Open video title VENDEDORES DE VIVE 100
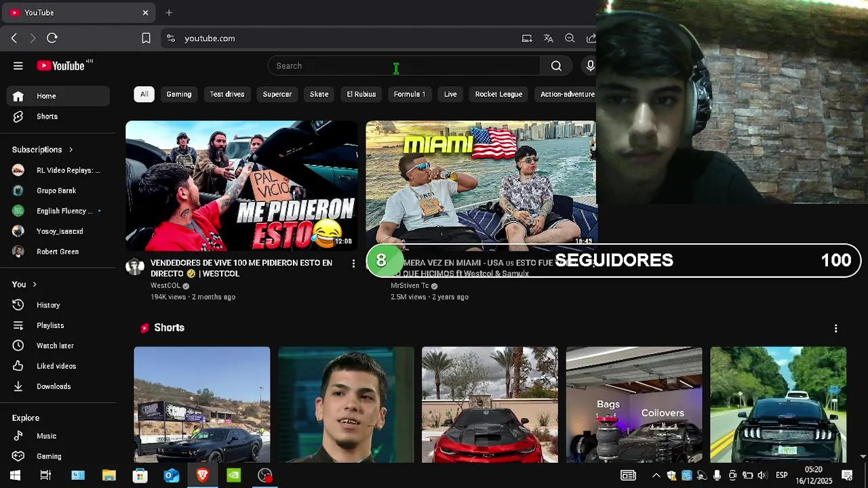This screenshot has width=868, height=488. (241, 268)
